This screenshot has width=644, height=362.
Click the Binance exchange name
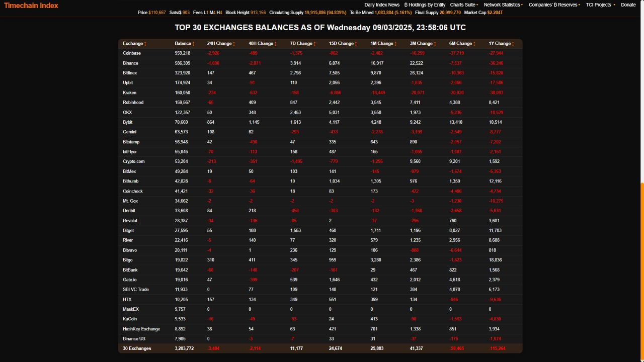point(130,63)
